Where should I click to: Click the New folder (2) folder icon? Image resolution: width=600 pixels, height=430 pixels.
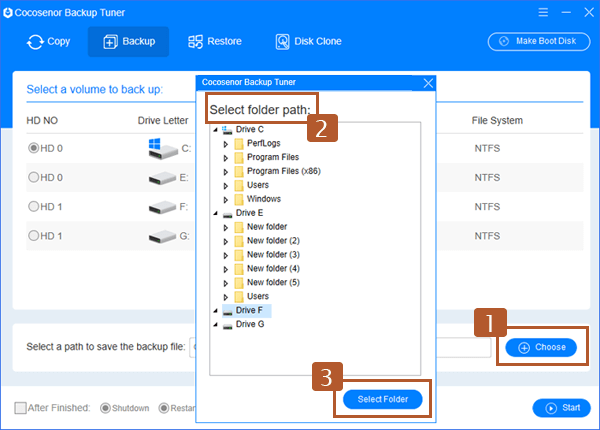(x=239, y=241)
